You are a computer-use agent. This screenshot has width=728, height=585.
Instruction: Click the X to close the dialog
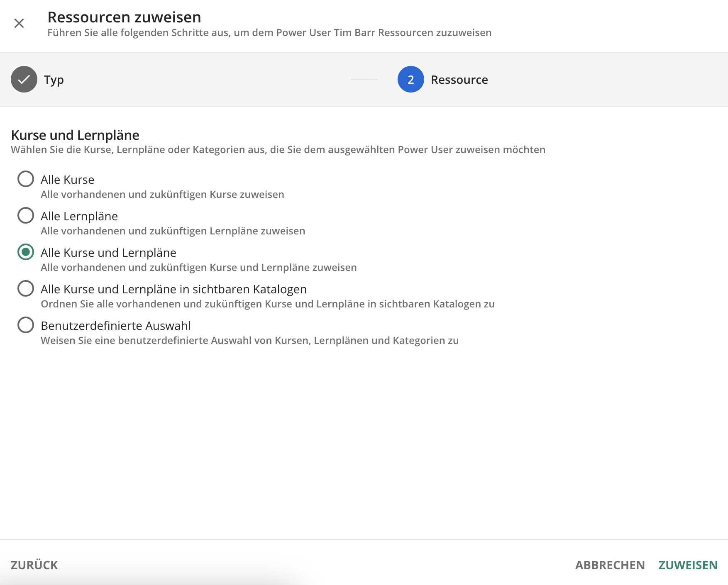[19, 23]
